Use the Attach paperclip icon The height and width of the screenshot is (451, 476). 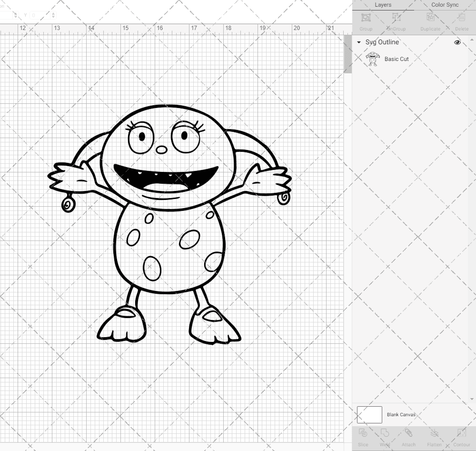point(408,435)
